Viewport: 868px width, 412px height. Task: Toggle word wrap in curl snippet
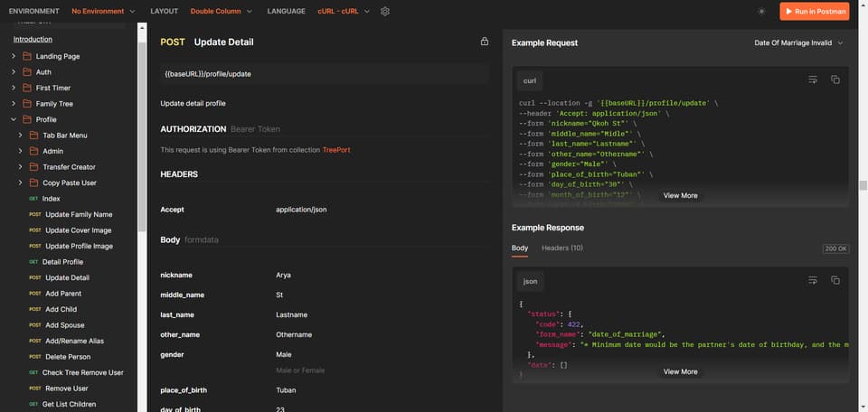(x=813, y=80)
